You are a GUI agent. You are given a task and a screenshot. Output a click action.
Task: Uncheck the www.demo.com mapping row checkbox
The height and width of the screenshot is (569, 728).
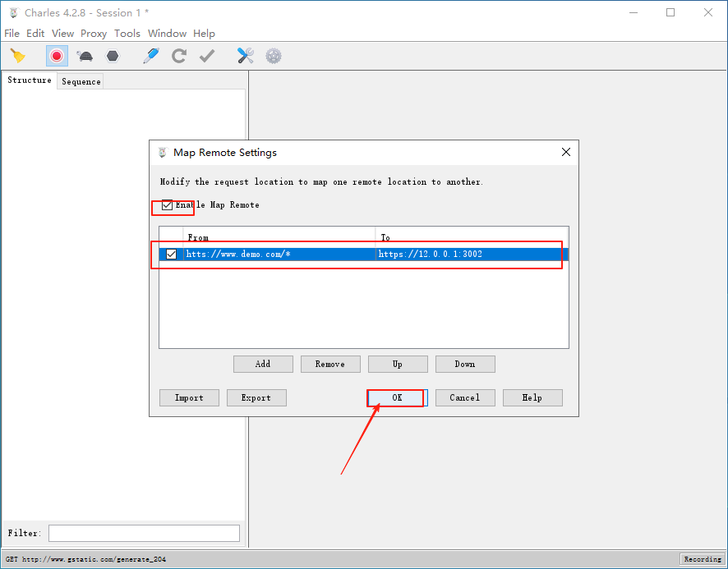[172, 254]
